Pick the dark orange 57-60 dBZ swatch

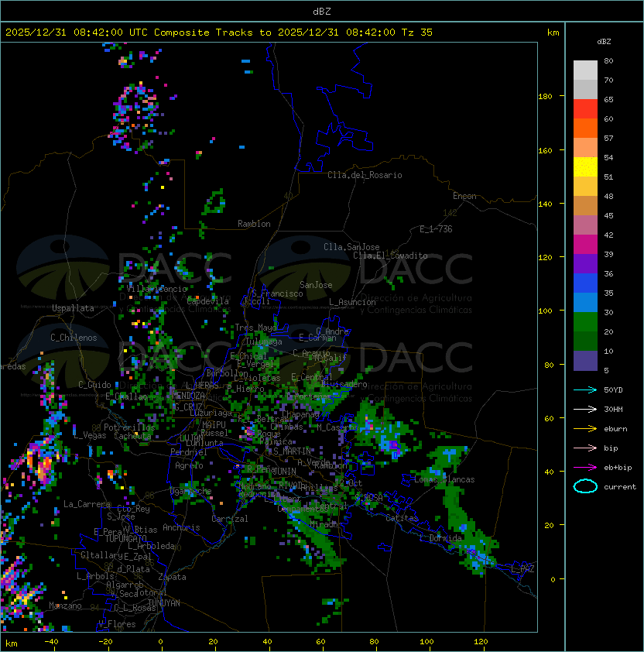585,128
